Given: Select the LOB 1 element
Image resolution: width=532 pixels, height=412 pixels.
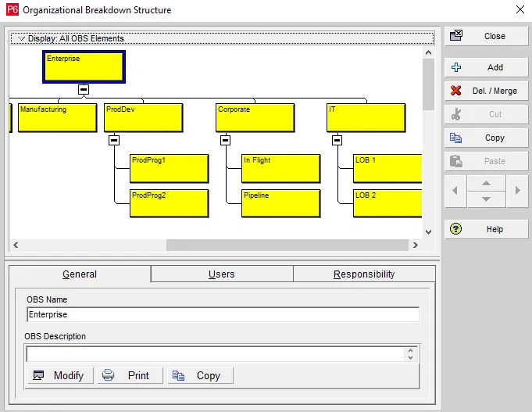Looking at the screenshot, I should tap(387, 168).
